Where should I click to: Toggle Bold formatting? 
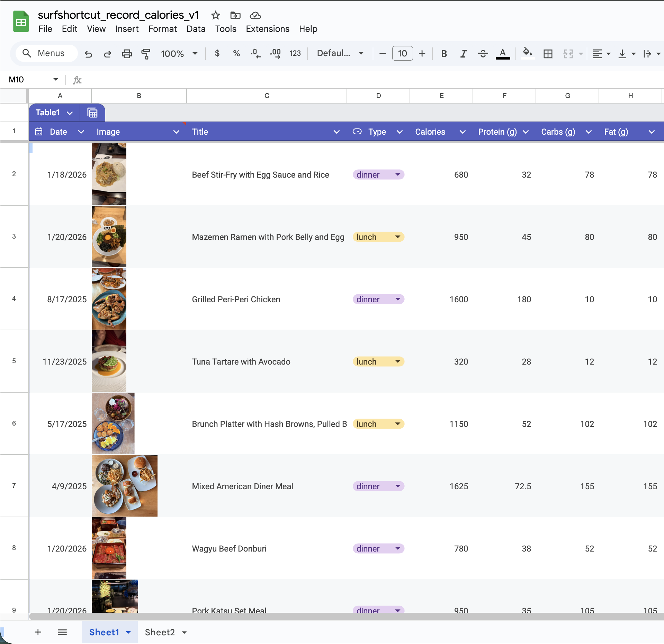tap(444, 54)
